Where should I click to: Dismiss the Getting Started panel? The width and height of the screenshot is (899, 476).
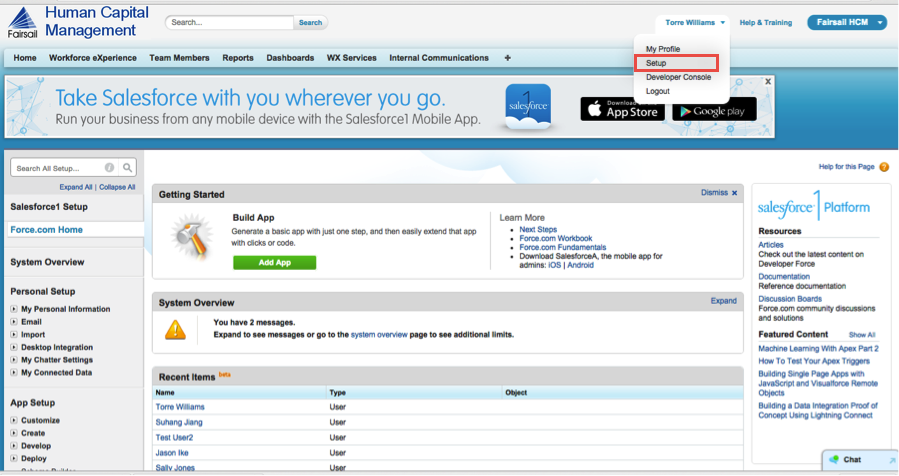click(719, 193)
